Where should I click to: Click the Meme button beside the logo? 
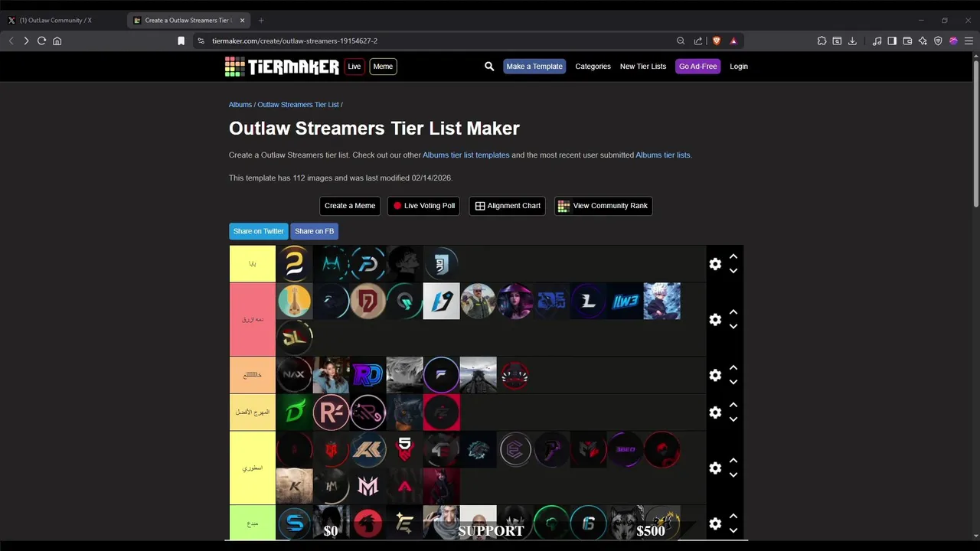[383, 67]
